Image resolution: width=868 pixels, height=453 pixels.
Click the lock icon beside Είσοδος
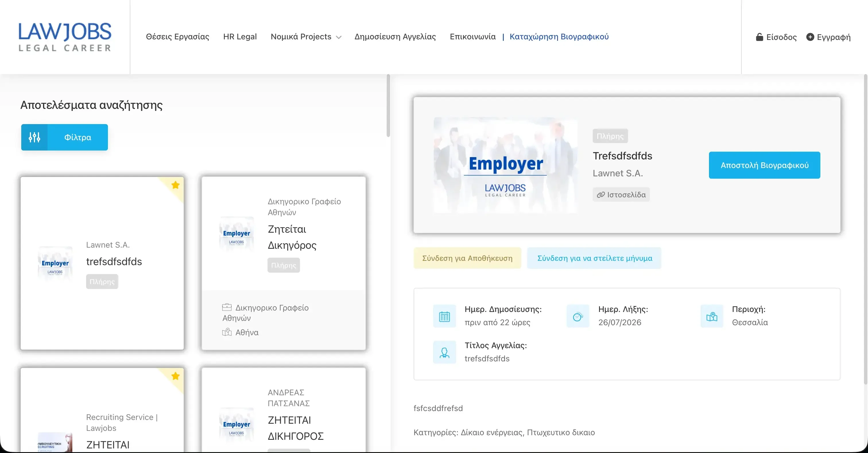click(759, 37)
